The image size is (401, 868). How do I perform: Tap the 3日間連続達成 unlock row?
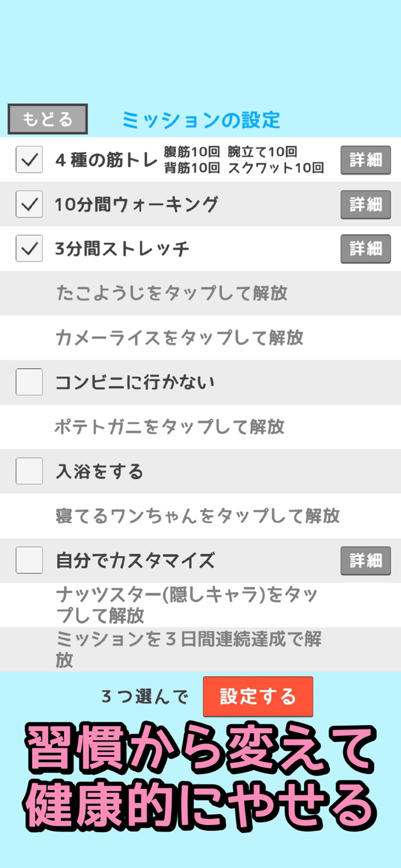[200, 649]
